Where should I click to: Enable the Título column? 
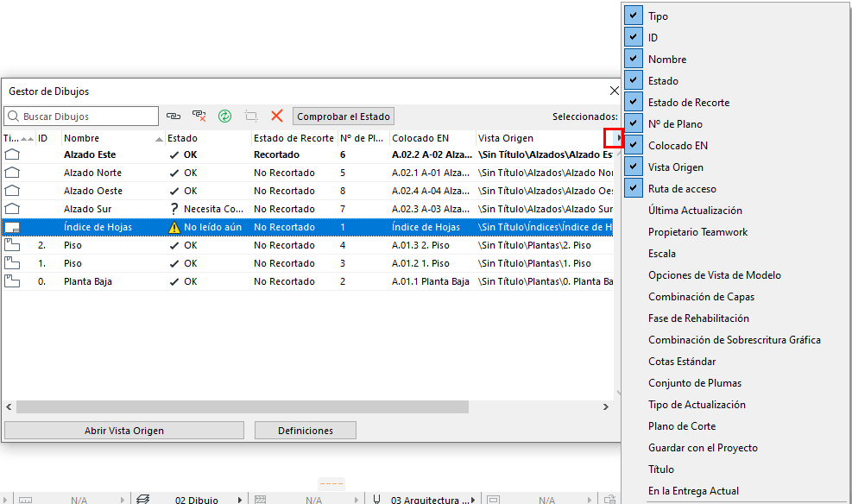[x=660, y=469]
